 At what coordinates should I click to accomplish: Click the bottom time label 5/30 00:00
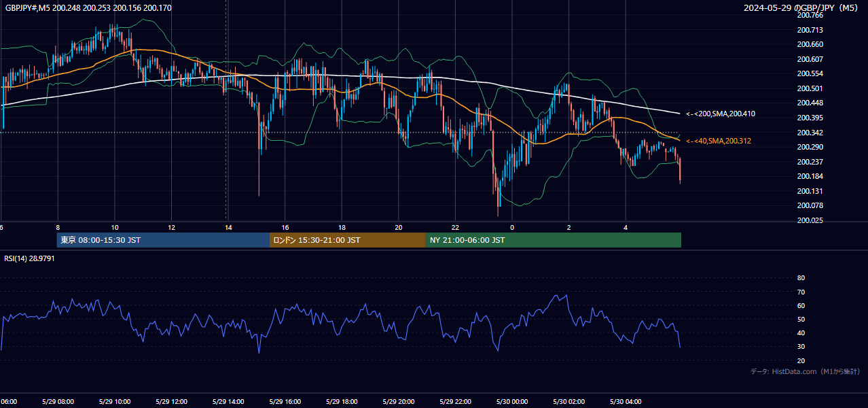pyautogui.click(x=513, y=401)
